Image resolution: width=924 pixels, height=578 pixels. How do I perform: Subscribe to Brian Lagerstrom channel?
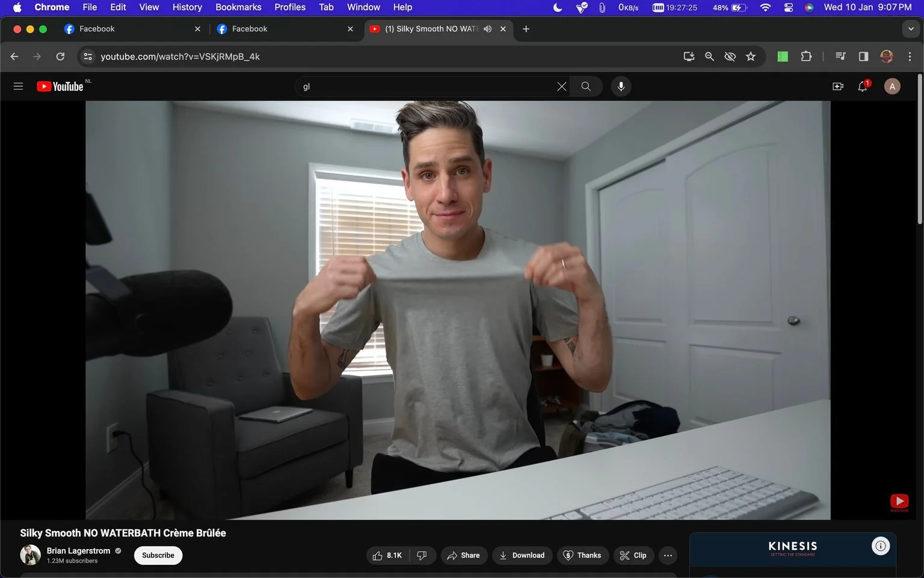point(158,555)
